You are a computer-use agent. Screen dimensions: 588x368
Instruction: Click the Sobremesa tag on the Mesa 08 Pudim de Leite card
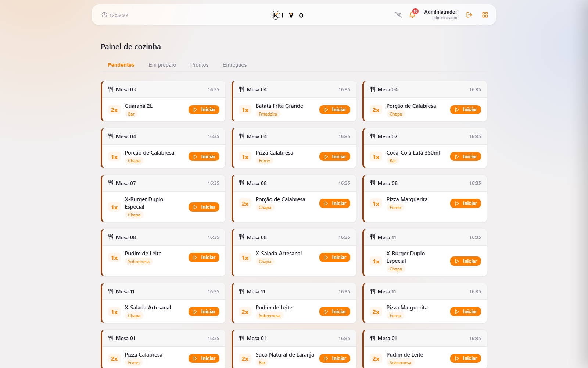[x=139, y=262]
